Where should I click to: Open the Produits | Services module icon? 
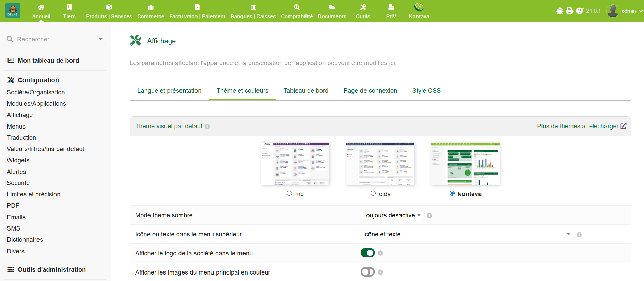109,7
